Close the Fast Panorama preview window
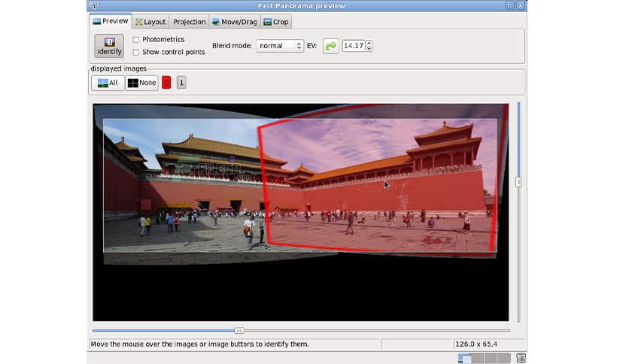 [x=521, y=5]
